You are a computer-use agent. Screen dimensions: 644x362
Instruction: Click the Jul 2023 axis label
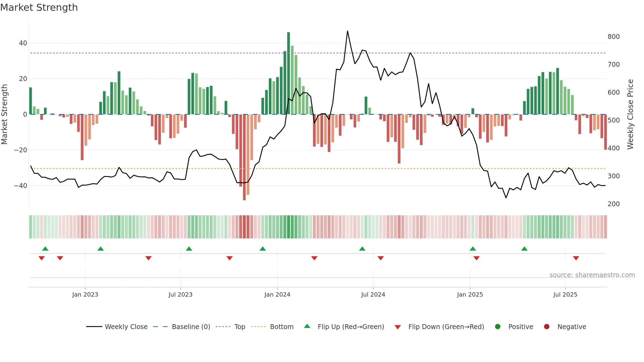coord(180,294)
